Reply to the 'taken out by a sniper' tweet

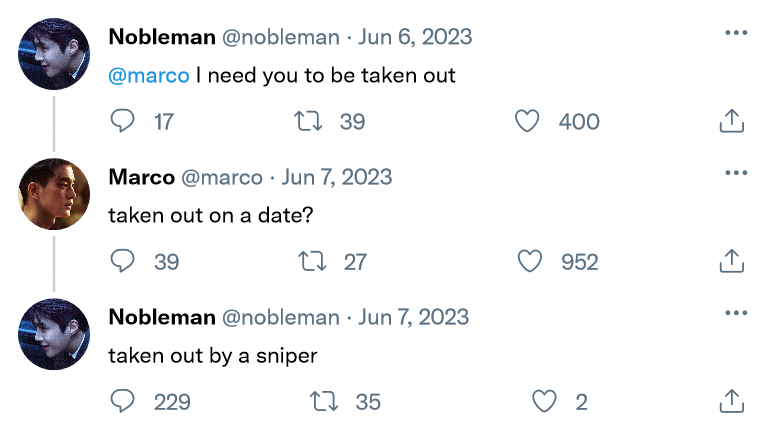[122, 401]
